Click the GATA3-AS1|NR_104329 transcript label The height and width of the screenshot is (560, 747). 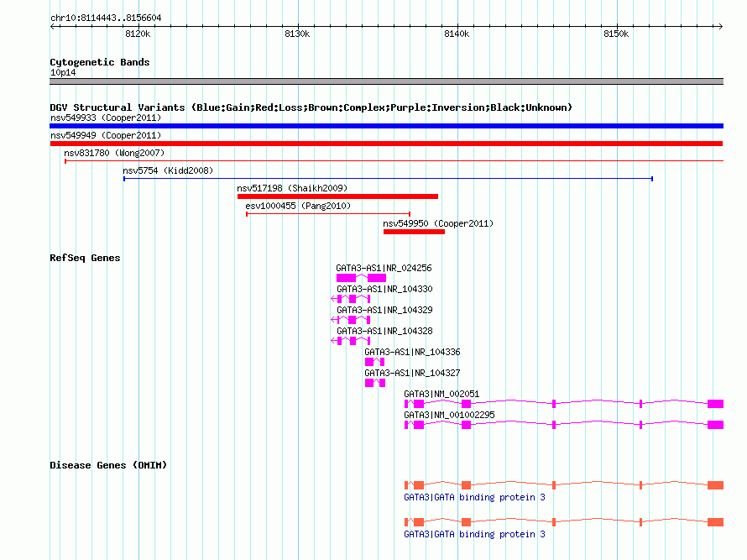384,311
